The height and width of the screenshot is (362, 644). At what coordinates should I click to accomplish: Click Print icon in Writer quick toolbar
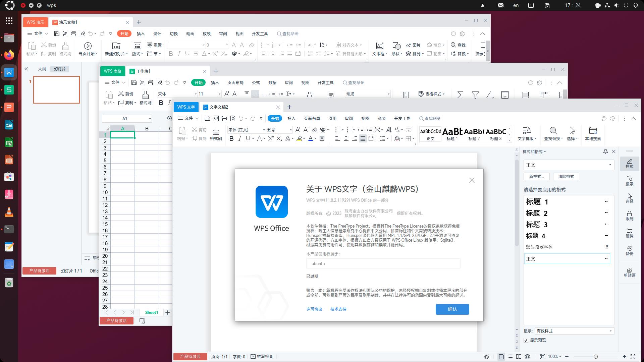point(224,118)
